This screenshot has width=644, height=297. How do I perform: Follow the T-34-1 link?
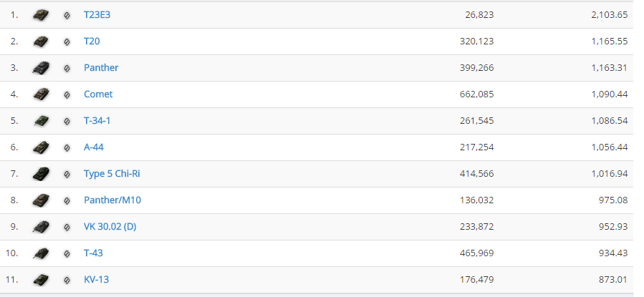pyautogui.click(x=97, y=121)
